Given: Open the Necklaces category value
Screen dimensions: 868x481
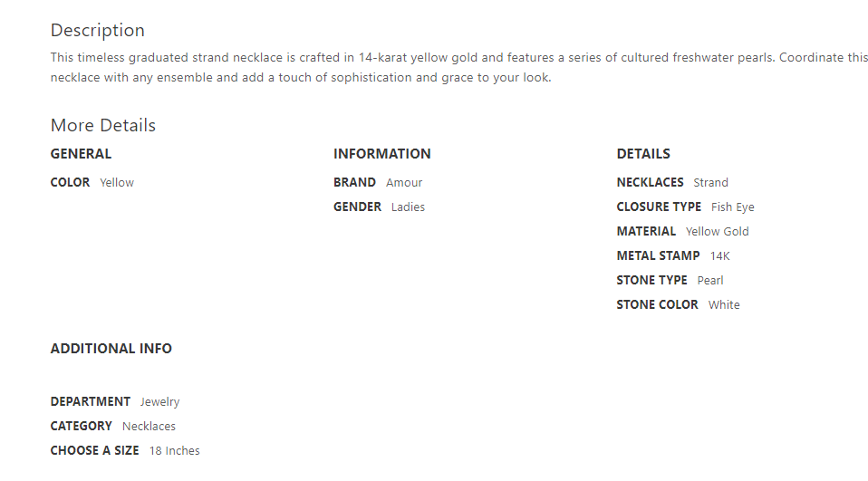Looking at the screenshot, I should point(149,427).
